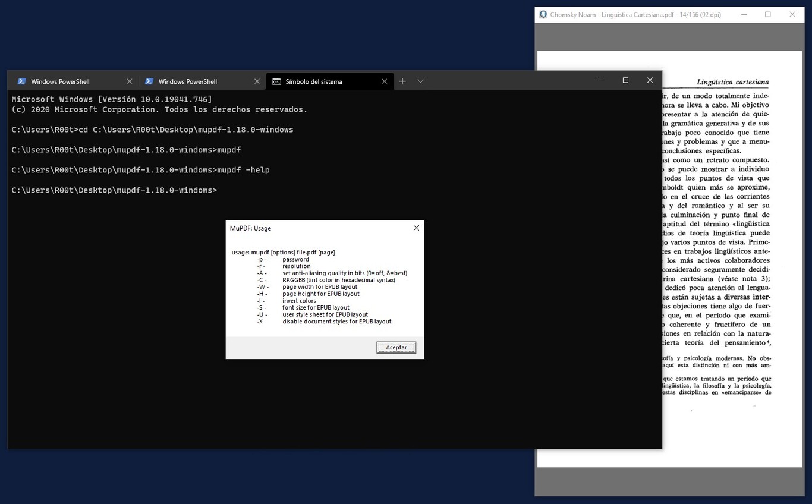Screen dimensions: 812x504
Task: Maximize the Windows Terminal window
Action: click(625, 80)
